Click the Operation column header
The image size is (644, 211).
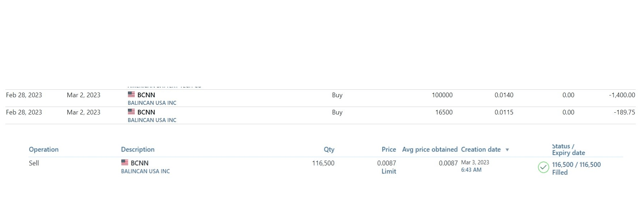(x=43, y=150)
